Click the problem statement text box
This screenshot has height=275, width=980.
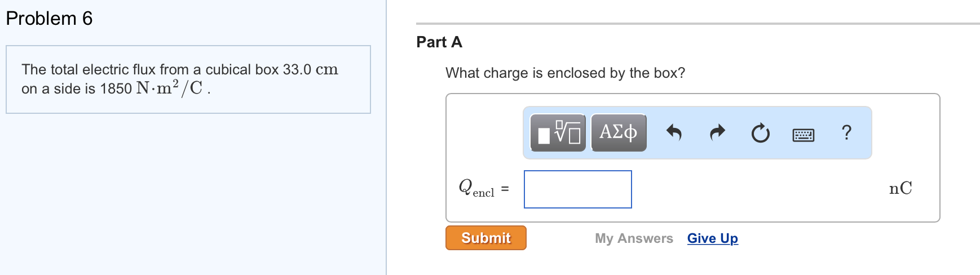point(188,79)
